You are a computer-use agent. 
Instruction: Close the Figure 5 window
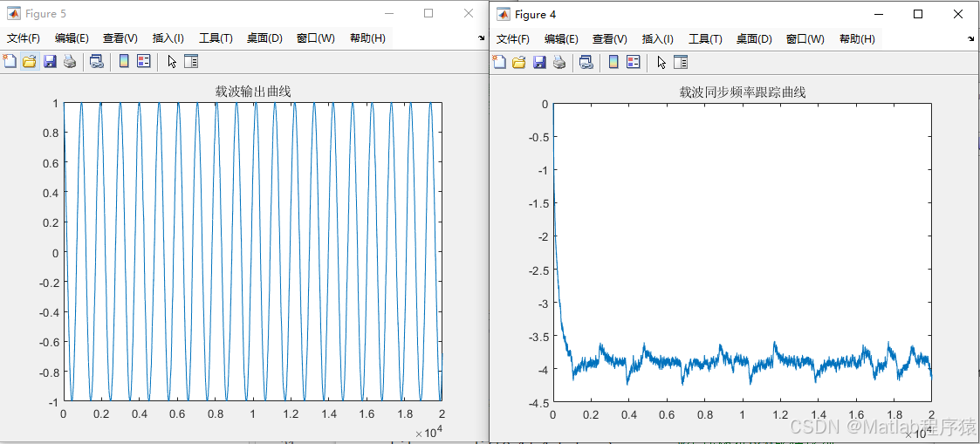click(468, 13)
